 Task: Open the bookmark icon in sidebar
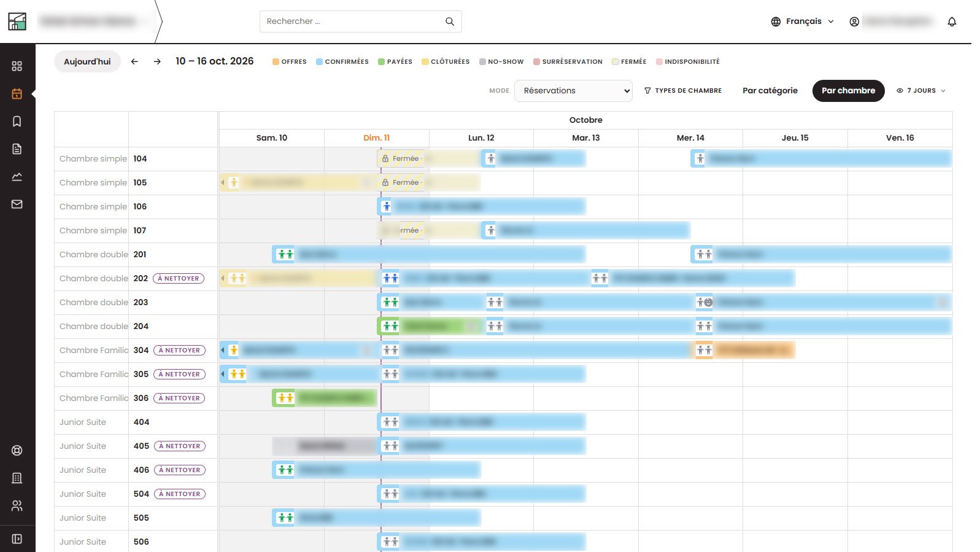(x=17, y=122)
